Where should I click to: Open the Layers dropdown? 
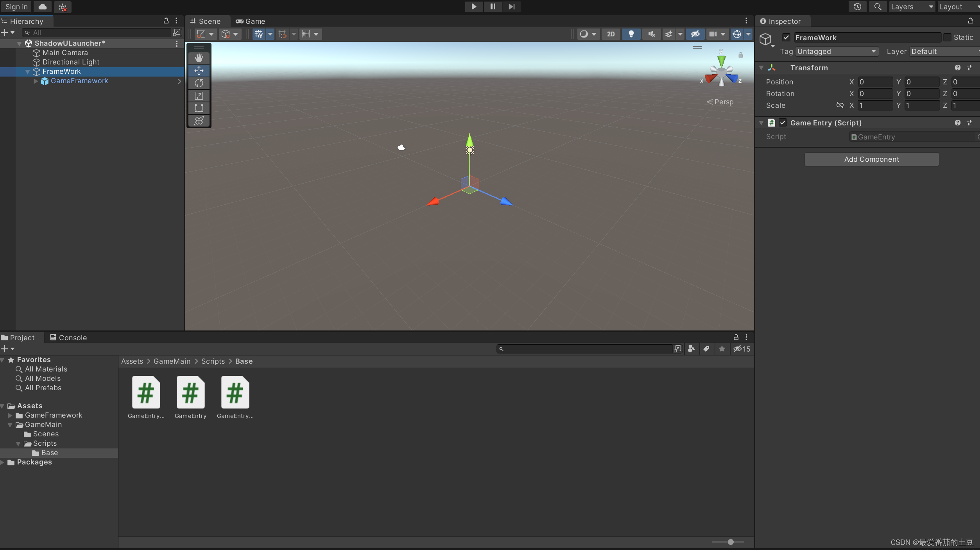tap(912, 7)
